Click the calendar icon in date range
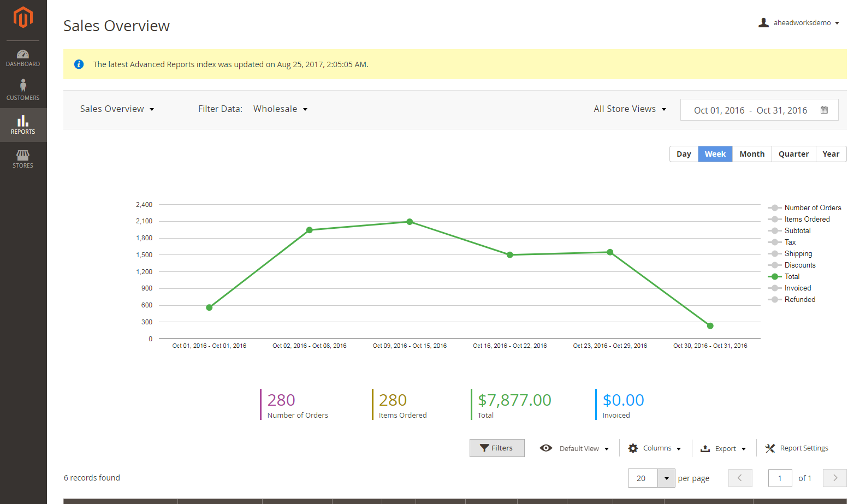This screenshot has width=848, height=504. point(824,110)
